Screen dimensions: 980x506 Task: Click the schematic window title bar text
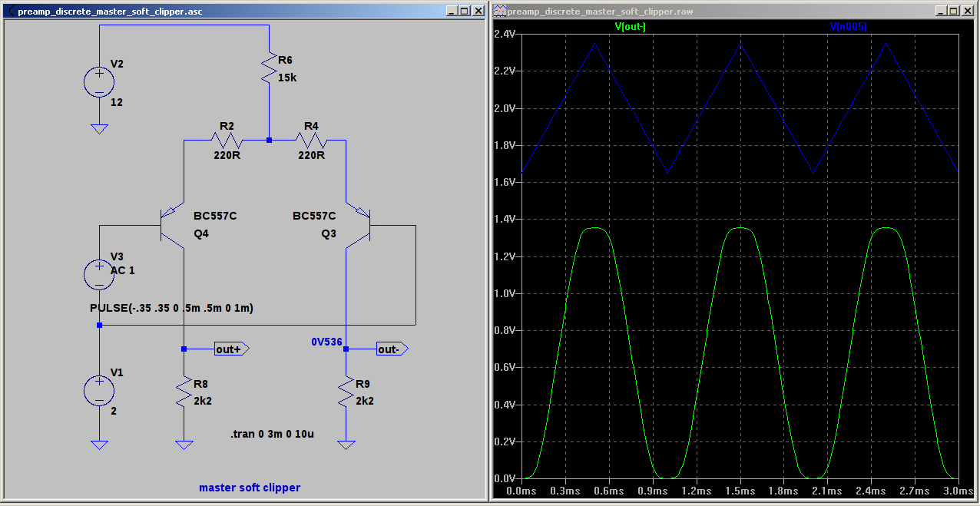111,12
